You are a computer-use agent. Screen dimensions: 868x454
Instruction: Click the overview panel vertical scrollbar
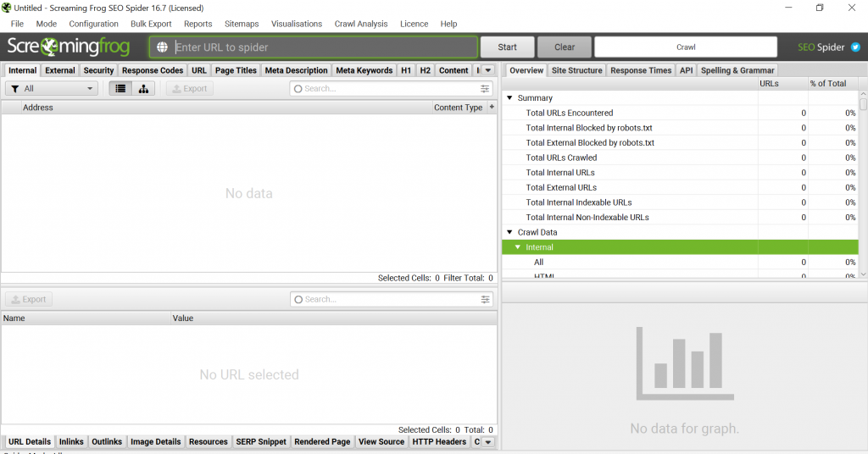[x=863, y=185]
